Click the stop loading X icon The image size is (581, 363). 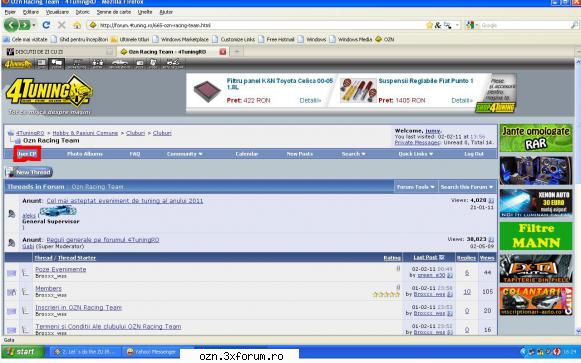click(x=62, y=25)
